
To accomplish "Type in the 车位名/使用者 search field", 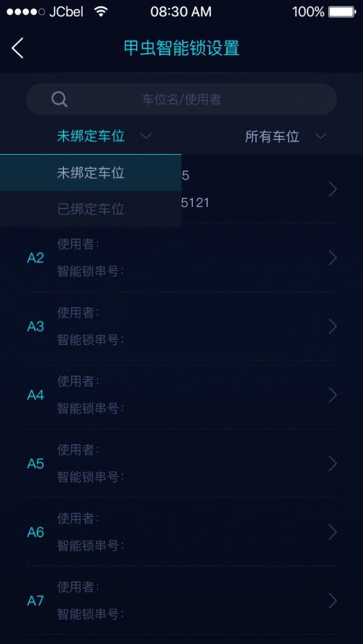I will pyautogui.click(x=181, y=99).
